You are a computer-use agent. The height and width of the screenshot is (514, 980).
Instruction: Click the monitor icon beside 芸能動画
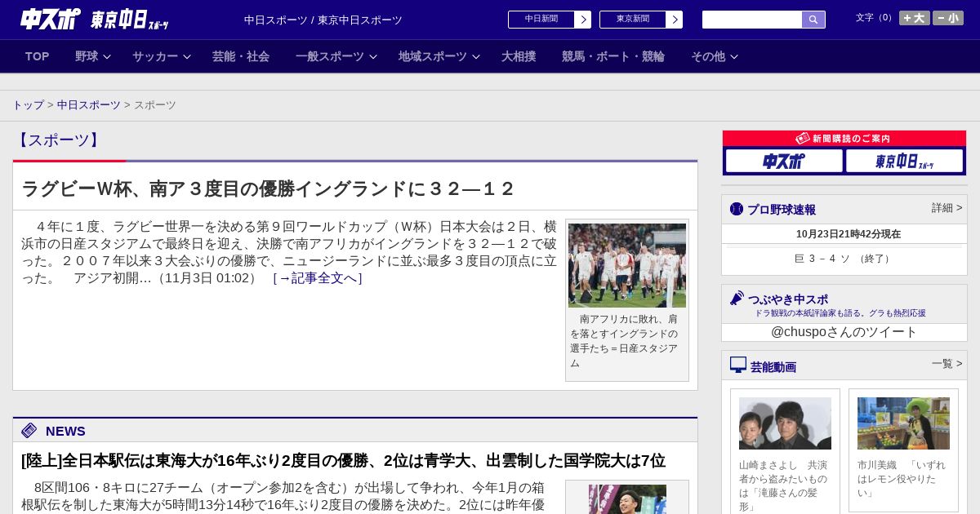click(x=738, y=365)
